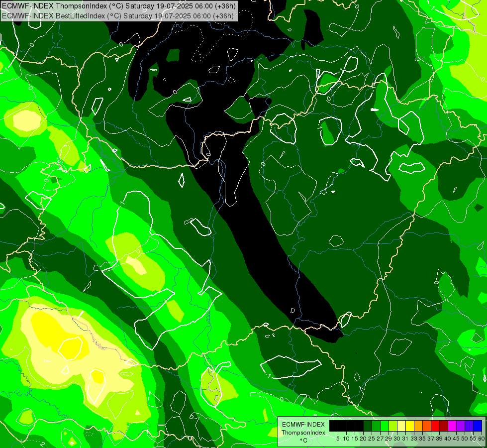Image resolution: width=487 pixels, height=448 pixels.
Task: Click the legend scale value '60'
Action: 482,439
